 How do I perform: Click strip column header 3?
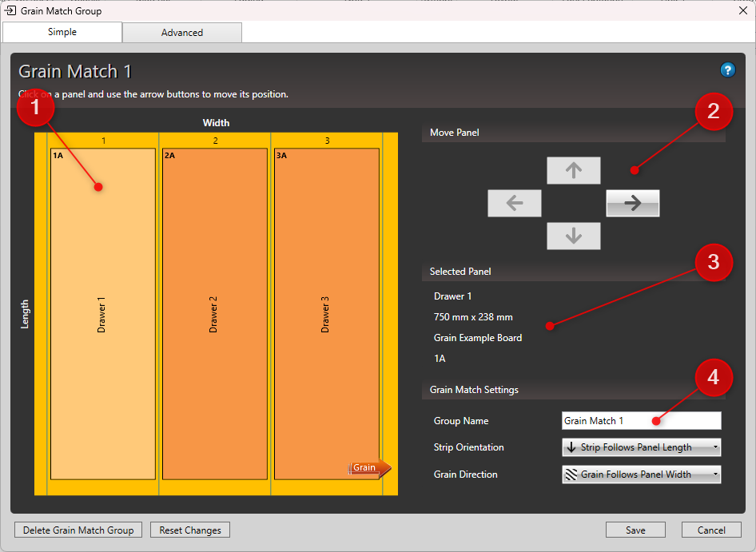pyautogui.click(x=327, y=141)
